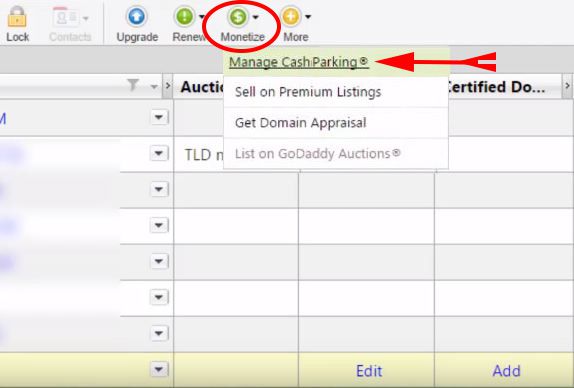Open the Contacts dropdown arrow
This screenshot has height=388, width=574.
click(x=86, y=18)
